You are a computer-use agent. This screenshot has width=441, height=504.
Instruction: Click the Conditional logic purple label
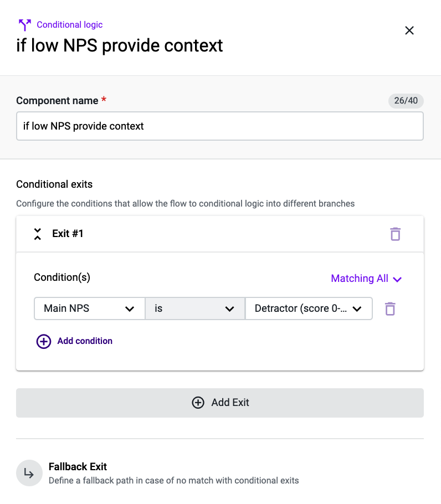pos(70,25)
